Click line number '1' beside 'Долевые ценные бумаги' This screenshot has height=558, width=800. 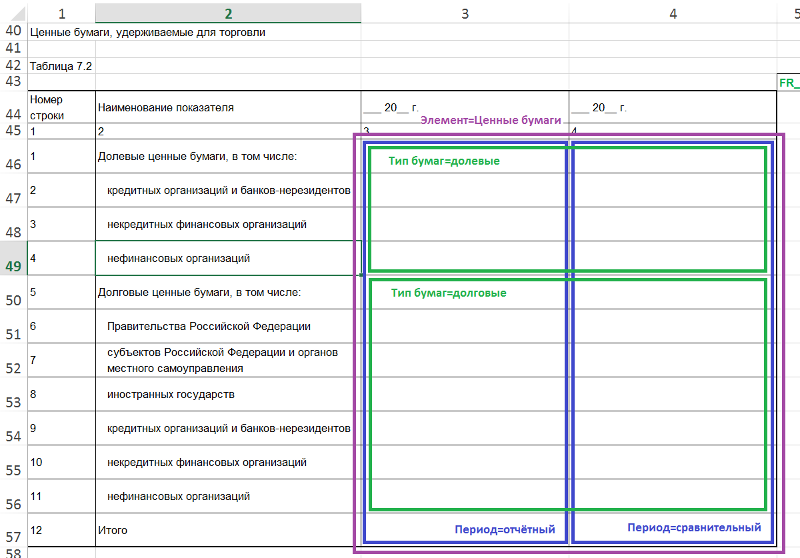[61, 156]
